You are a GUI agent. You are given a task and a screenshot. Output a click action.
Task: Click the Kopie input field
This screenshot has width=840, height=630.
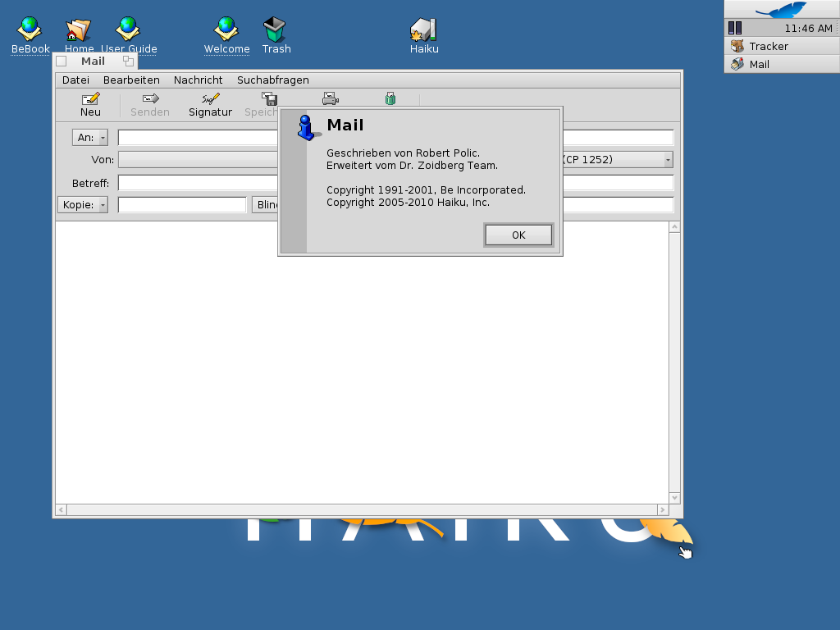182,204
